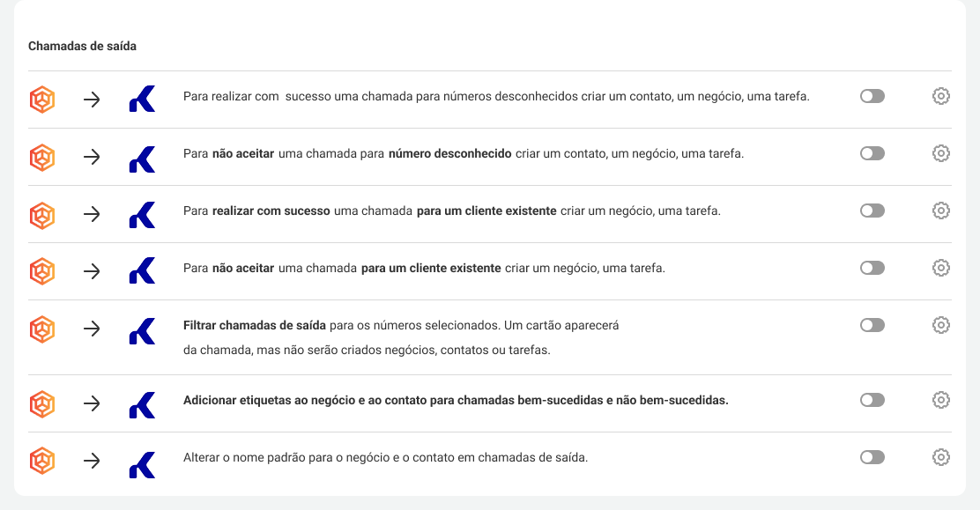The height and width of the screenshot is (510, 980).
Task: Enable toggle for unanswered call to unknown number
Action: tap(872, 153)
